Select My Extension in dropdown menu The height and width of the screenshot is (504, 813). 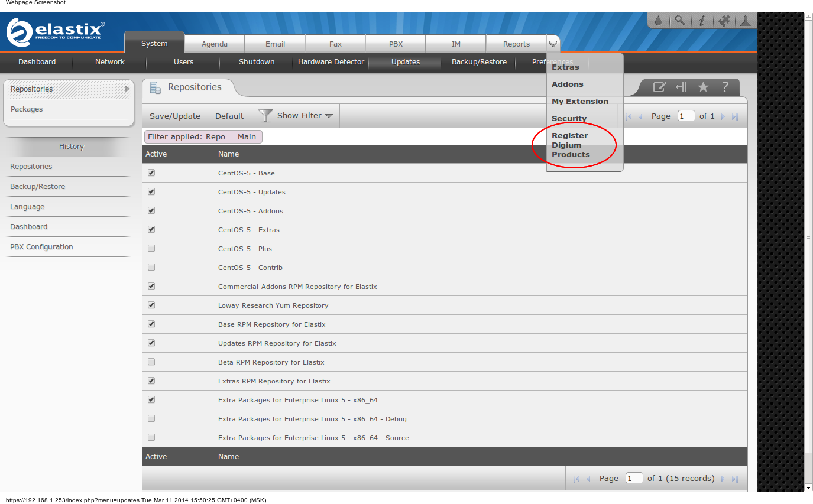click(580, 102)
